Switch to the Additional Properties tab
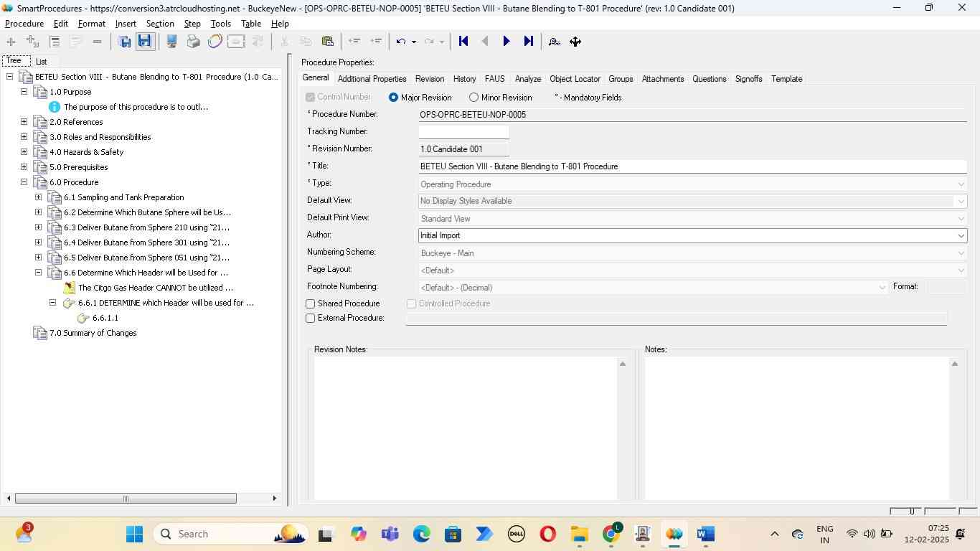980x551 pixels. [372, 79]
